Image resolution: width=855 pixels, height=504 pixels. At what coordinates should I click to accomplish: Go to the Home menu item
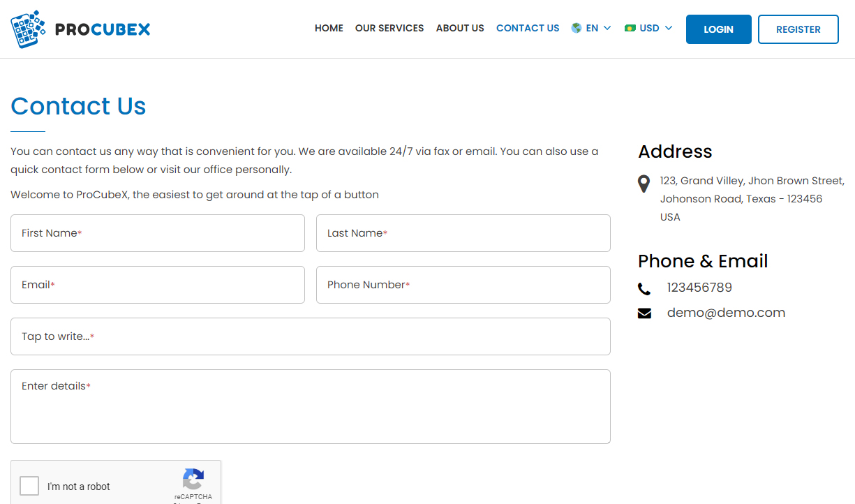coord(329,28)
